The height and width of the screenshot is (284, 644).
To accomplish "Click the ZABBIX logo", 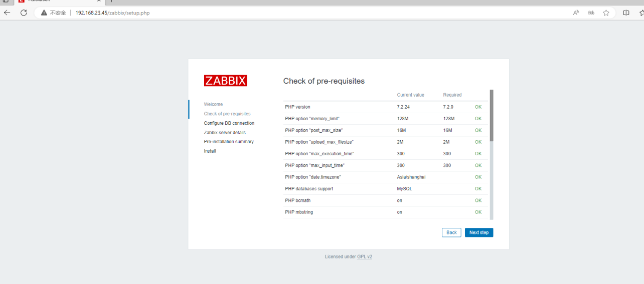I will (x=226, y=81).
